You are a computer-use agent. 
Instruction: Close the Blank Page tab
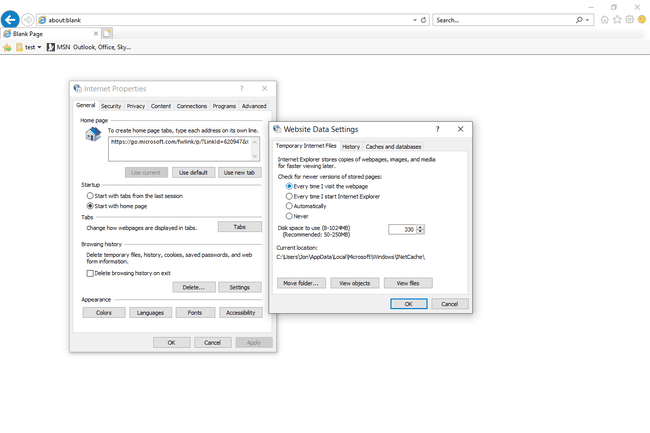click(x=96, y=34)
